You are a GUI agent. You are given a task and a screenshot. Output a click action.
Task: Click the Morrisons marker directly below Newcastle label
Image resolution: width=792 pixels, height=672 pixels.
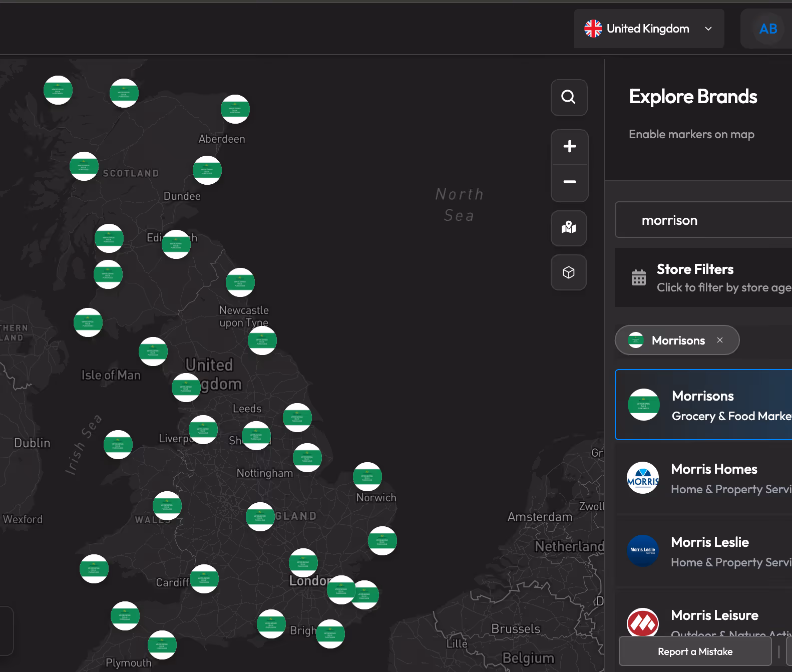(x=262, y=341)
